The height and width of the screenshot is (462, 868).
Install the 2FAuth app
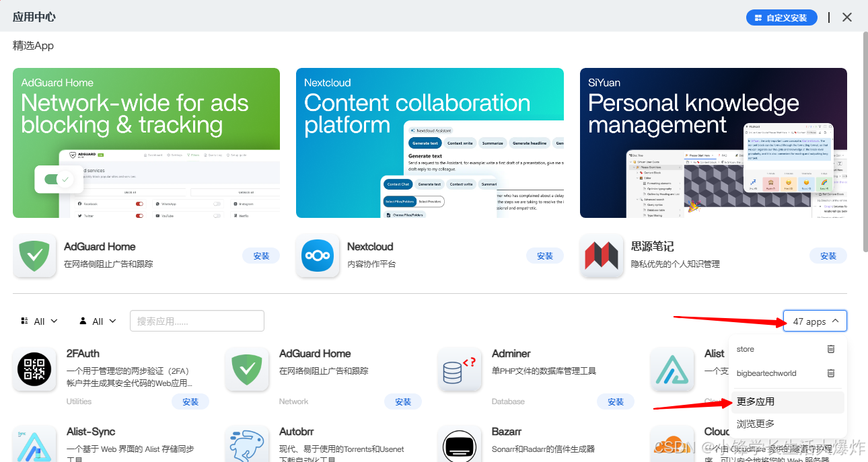pos(190,401)
